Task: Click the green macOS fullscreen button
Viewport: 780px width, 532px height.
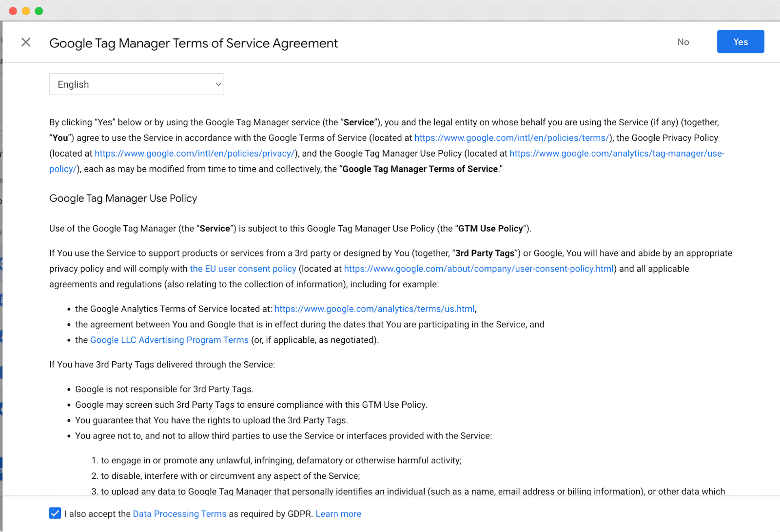Action: tap(39, 11)
